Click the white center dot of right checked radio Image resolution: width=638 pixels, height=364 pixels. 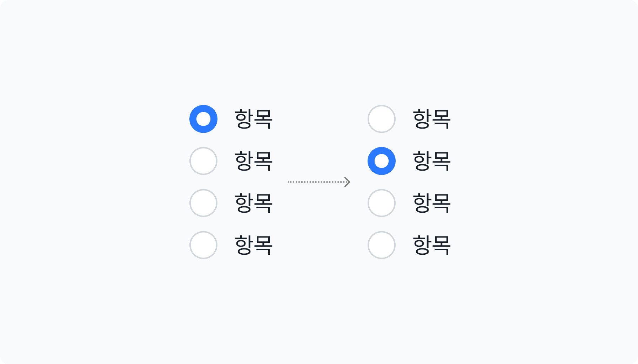382,161
